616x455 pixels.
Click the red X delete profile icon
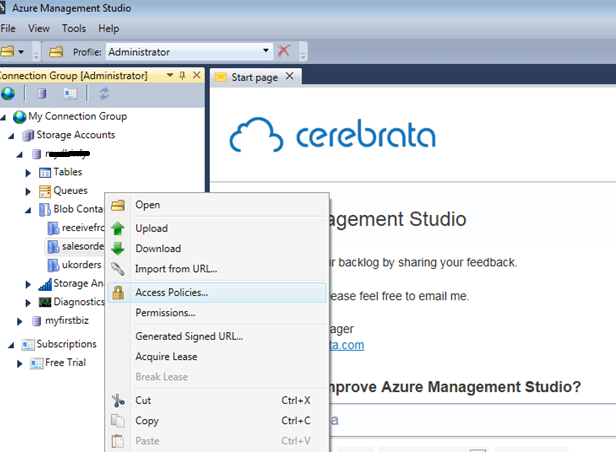click(284, 51)
